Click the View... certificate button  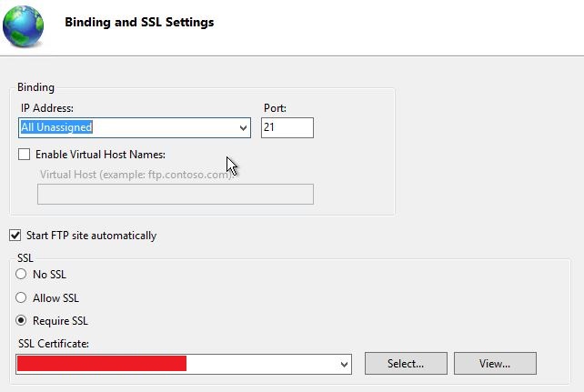[x=495, y=363]
